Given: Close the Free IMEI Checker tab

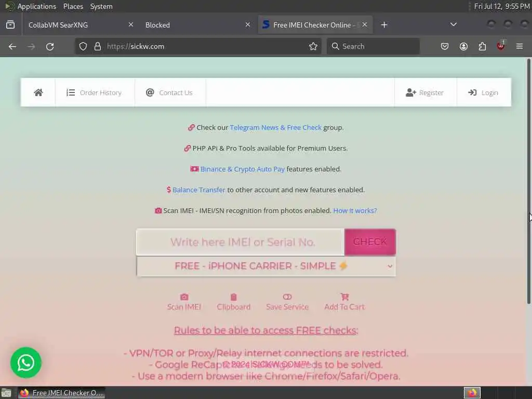Looking at the screenshot, I should 364,24.
